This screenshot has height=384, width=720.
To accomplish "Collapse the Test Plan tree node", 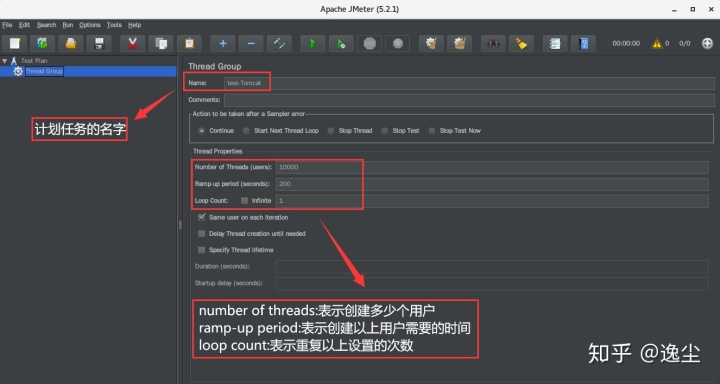I will click(5, 61).
